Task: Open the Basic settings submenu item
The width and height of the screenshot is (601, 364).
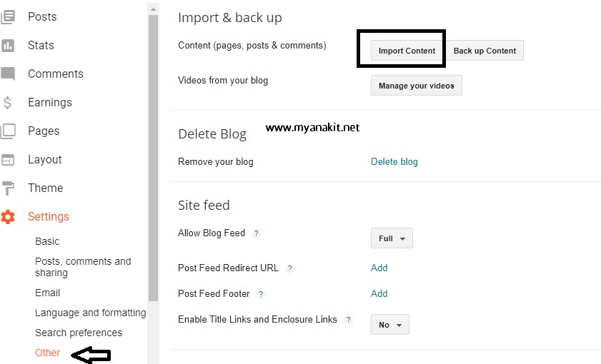Action: click(x=47, y=241)
